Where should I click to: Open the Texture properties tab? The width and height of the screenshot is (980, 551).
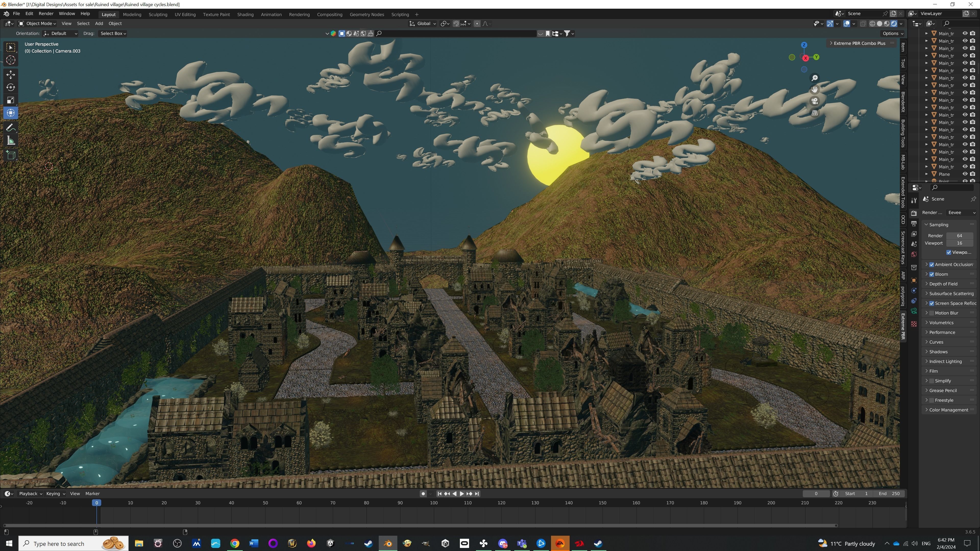pyautogui.click(x=914, y=324)
